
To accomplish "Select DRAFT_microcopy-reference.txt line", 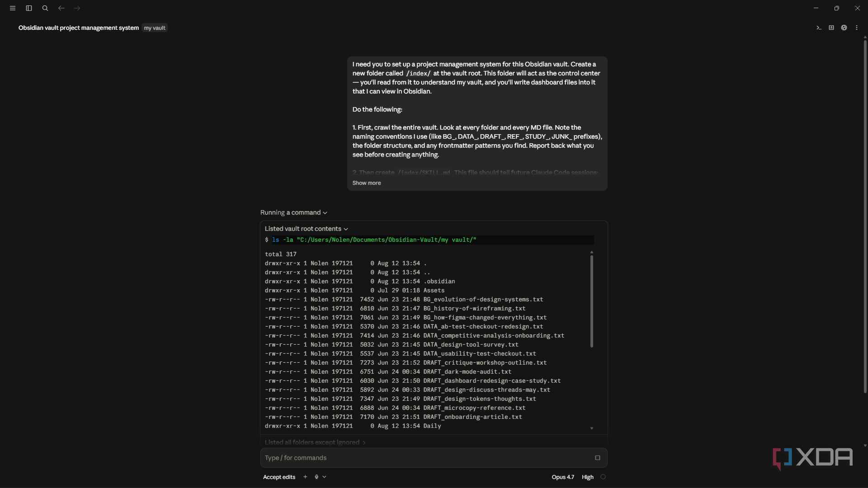I will 395,408.
